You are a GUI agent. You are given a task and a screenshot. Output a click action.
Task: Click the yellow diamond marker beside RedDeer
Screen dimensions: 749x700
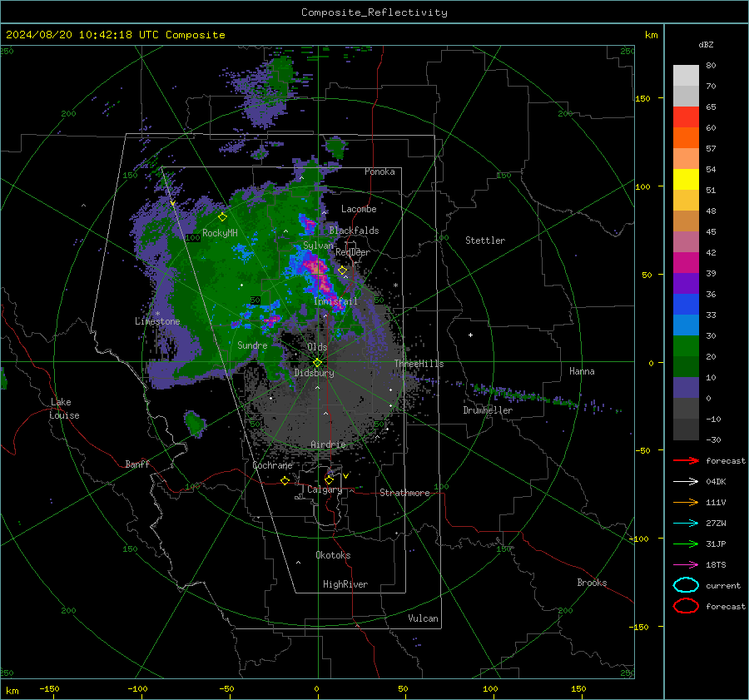[342, 271]
